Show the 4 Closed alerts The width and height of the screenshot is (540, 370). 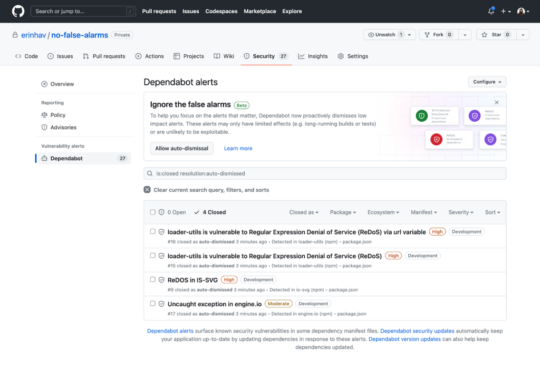tap(210, 212)
